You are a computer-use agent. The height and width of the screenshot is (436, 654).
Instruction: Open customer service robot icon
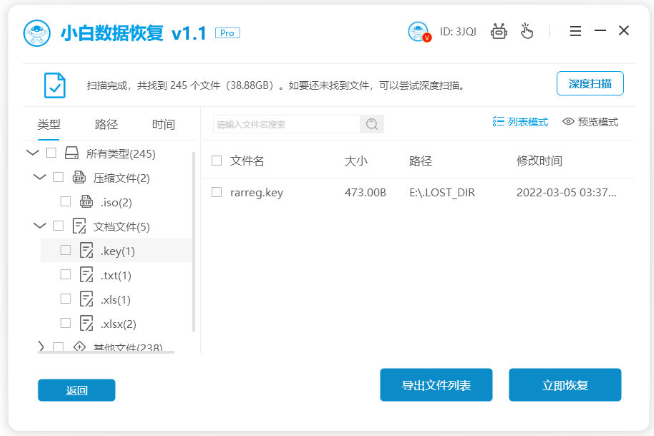(x=499, y=31)
